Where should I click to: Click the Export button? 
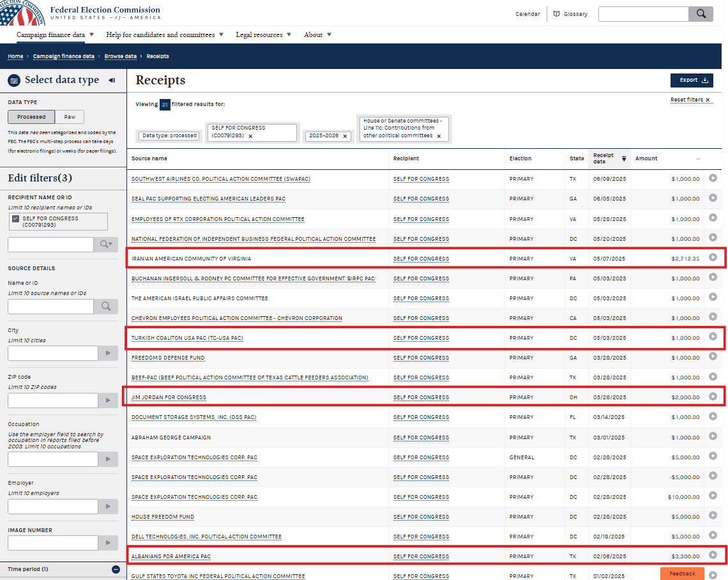[x=692, y=80]
